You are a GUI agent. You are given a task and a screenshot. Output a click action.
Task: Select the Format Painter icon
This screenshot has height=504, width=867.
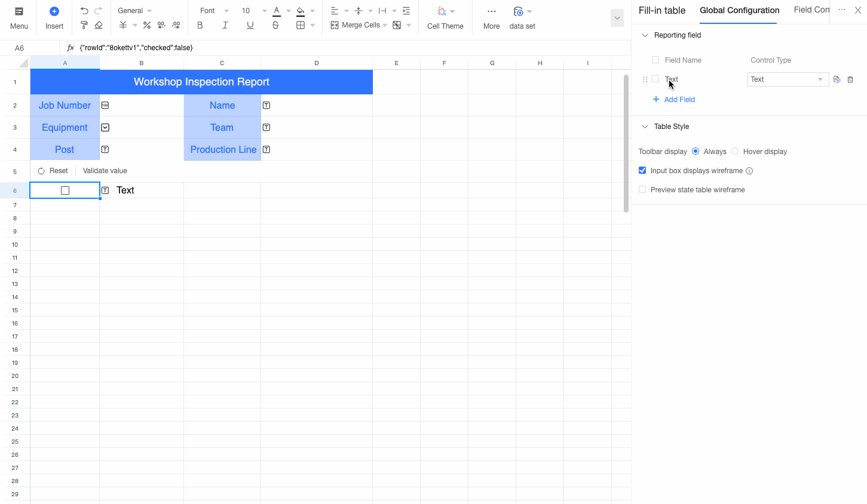coord(84,25)
